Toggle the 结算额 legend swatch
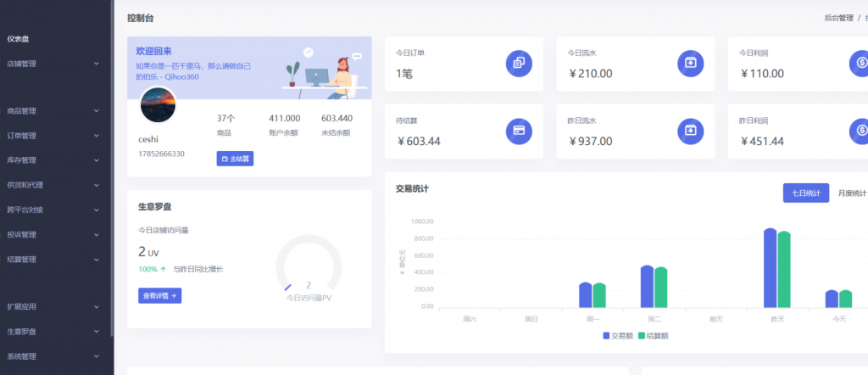Viewport: 868px width, 375px height. pos(643,336)
